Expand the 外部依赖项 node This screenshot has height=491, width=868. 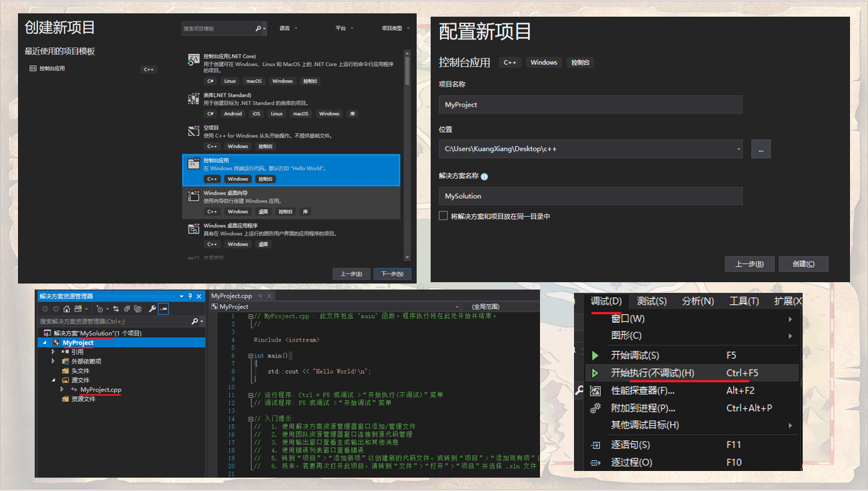(x=53, y=362)
